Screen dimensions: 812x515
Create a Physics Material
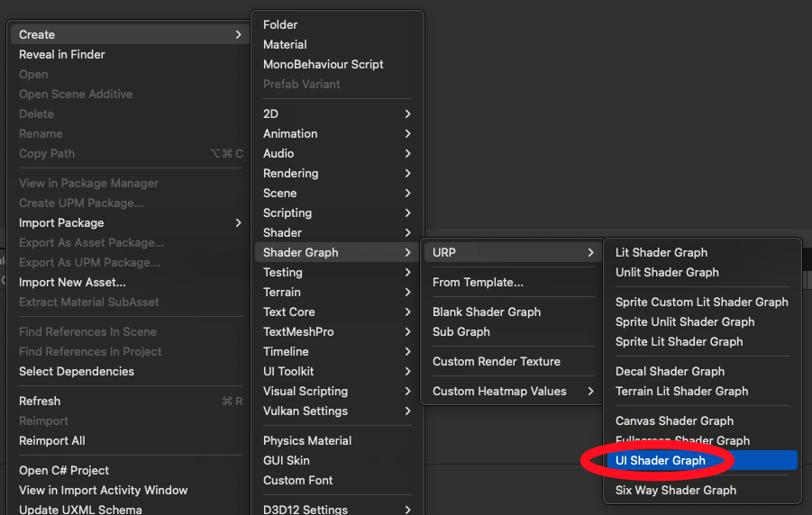337,441
